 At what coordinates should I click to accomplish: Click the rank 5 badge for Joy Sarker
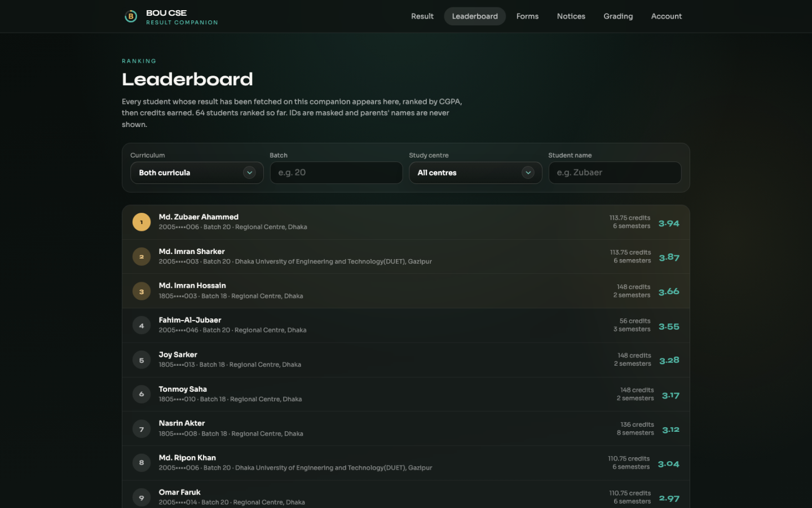142,360
